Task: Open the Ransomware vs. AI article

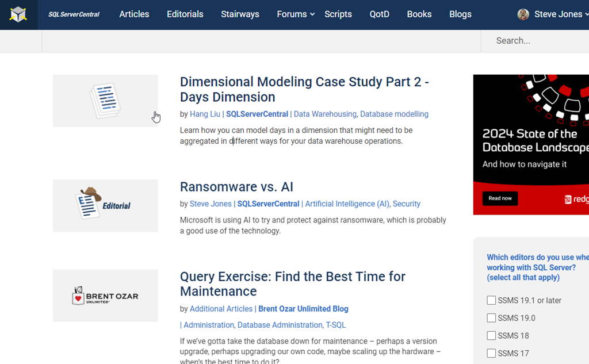Action: [x=236, y=187]
